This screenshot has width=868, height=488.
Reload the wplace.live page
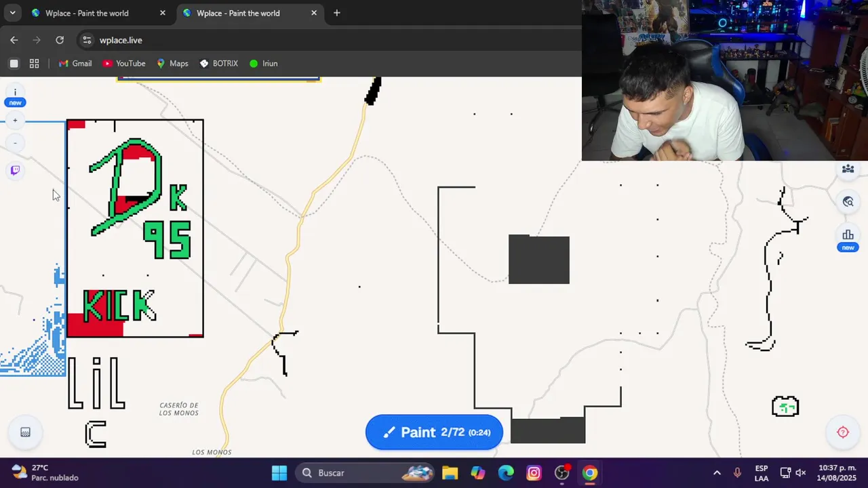[x=60, y=40]
